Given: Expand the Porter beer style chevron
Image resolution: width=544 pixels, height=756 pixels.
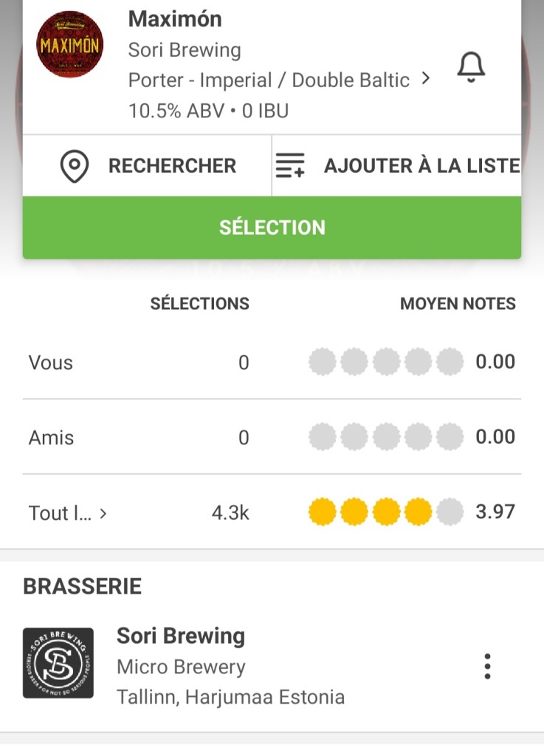Looking at the screenshot, I should [x=425, y=79].
